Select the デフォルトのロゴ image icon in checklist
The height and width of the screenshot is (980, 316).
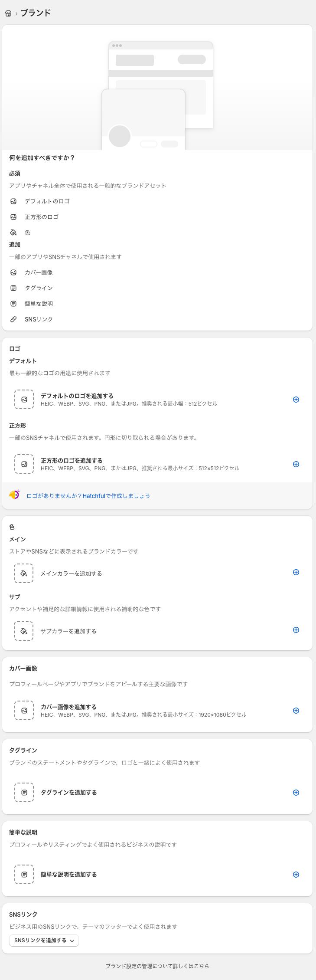(13, 201)
